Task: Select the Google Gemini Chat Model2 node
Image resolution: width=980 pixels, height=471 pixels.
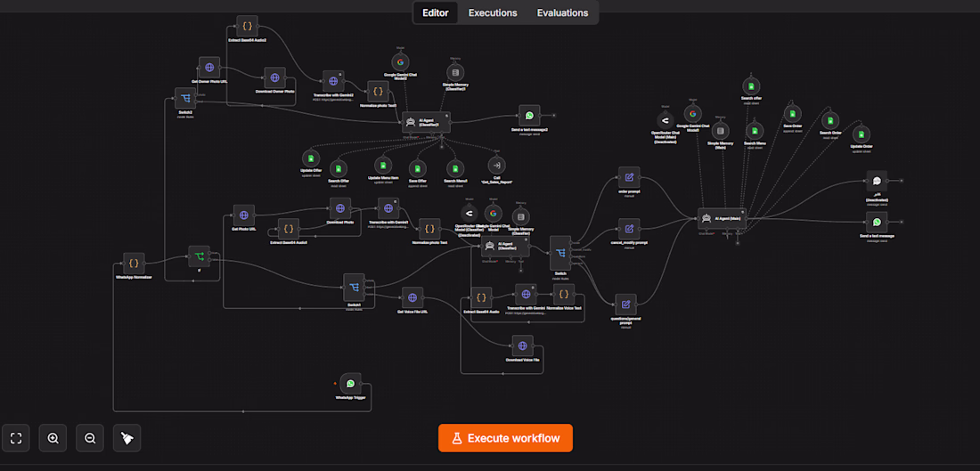Action: point(400,61)
